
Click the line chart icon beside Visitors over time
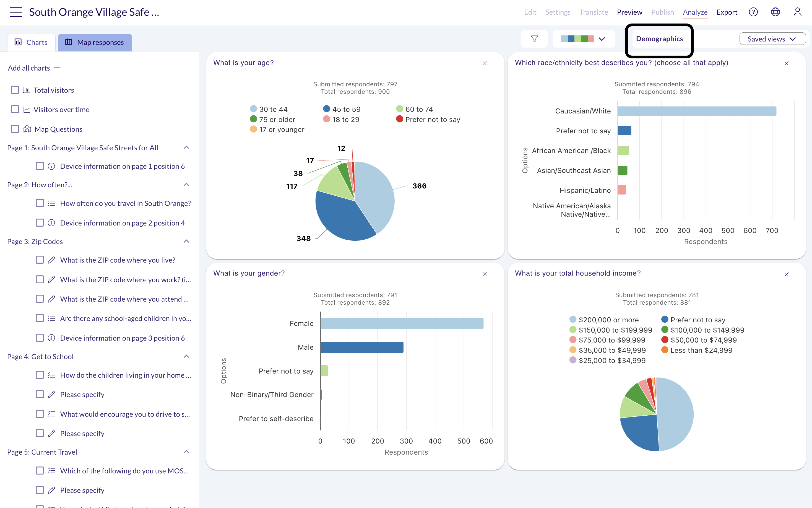26,110
